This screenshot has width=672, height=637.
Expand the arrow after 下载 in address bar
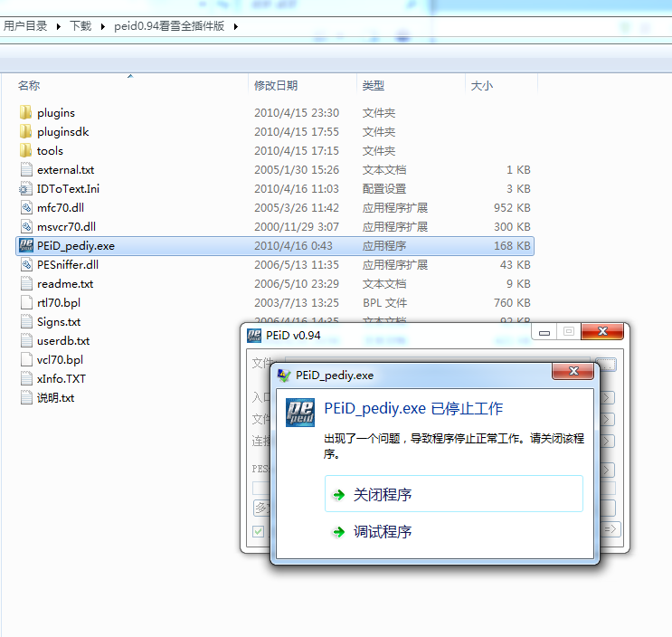point(103,26)
